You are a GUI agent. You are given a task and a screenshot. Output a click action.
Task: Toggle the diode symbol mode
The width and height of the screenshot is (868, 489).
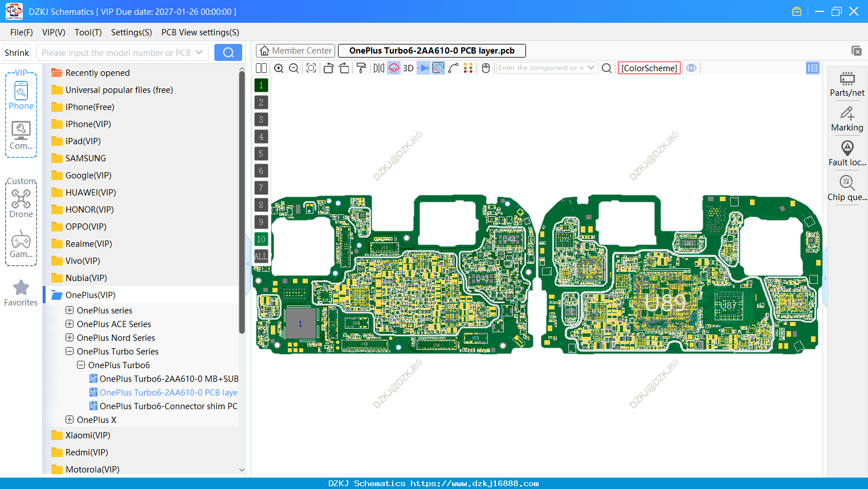click(x=423, y=68)
